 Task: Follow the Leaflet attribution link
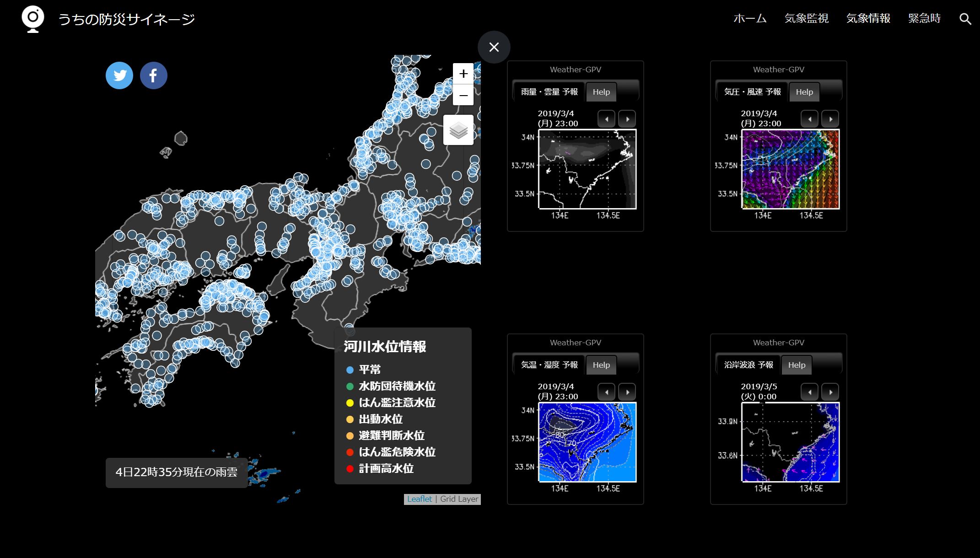point(419,499)
